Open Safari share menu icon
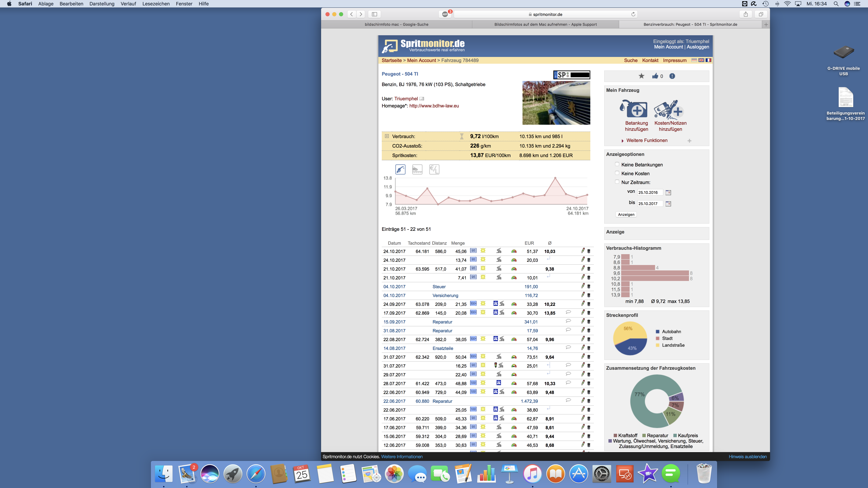Screen dimensions: 868x488 pyautogui.click(x=746, y=14)
